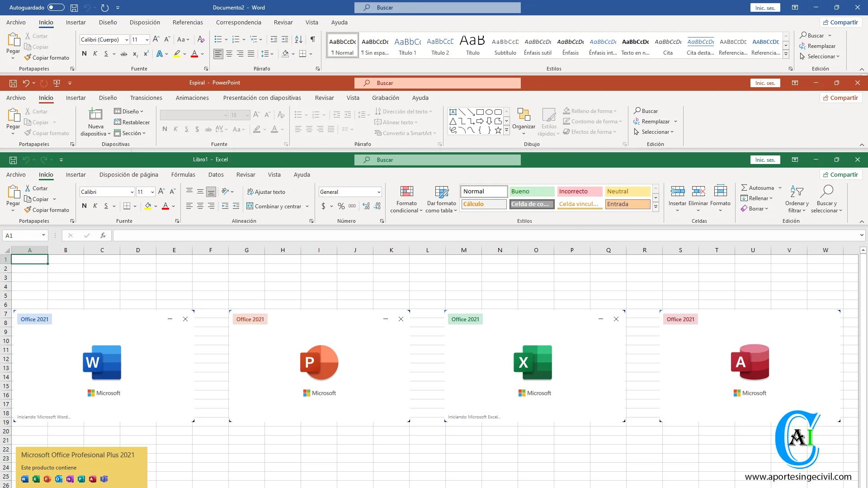Click Word's sort (A-Z) icon

point(298,40)
